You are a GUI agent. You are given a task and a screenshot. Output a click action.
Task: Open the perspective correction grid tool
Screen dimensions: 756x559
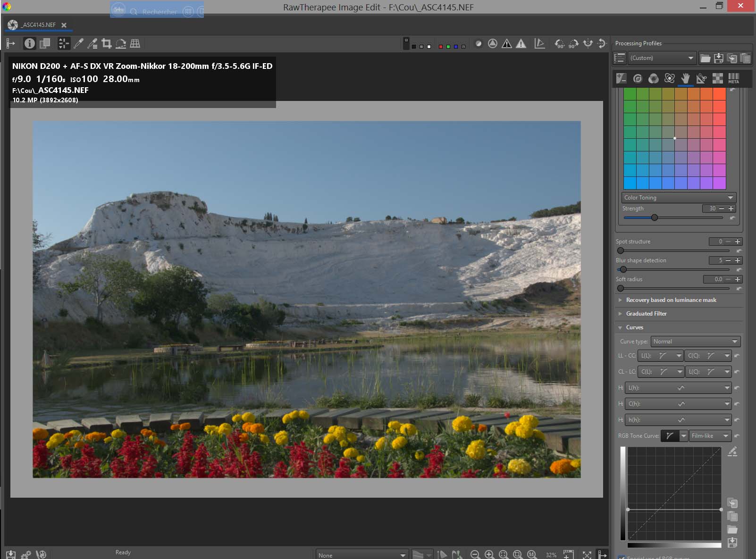click(135, 44)
